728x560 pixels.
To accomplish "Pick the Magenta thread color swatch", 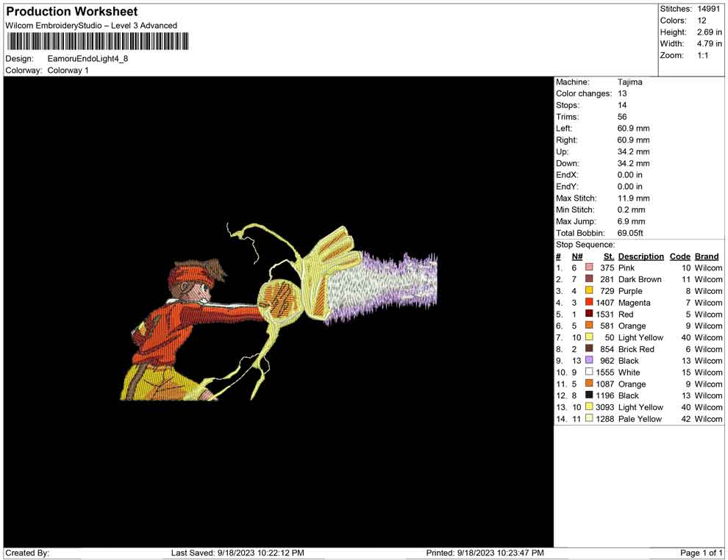I will (x=589, y=303).
